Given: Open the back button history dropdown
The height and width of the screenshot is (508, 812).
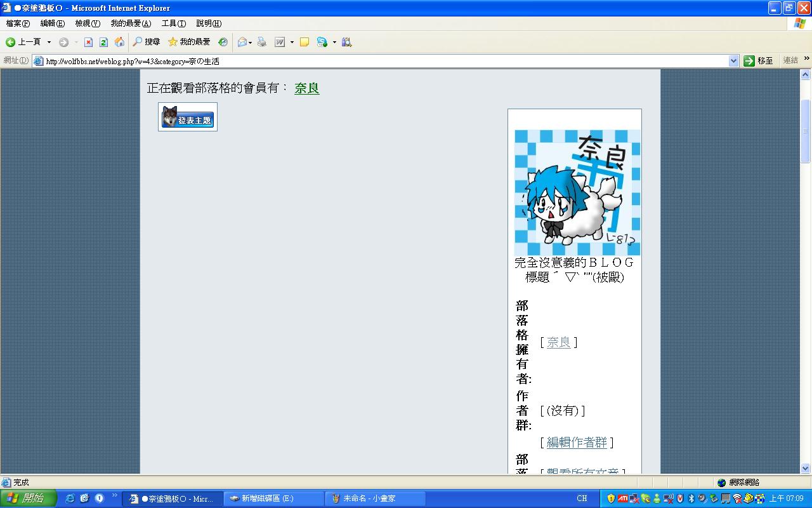Looking at the screenshot, I should click(49, 42).
